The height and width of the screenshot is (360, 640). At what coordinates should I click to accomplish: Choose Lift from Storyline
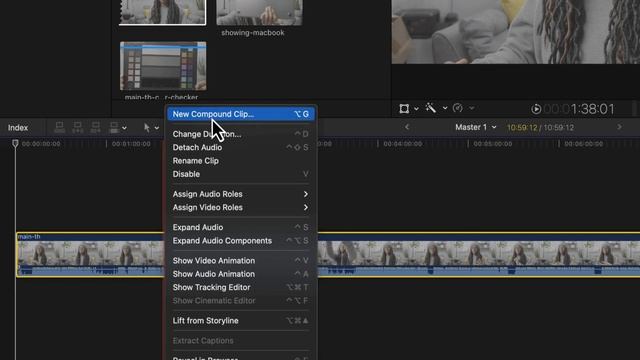pos(241,321)
